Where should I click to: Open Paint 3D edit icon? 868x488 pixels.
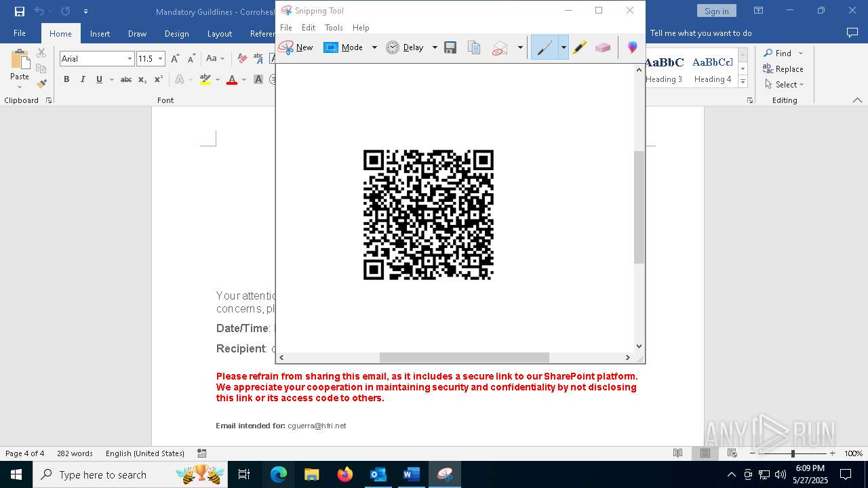[x=632, y=47]
